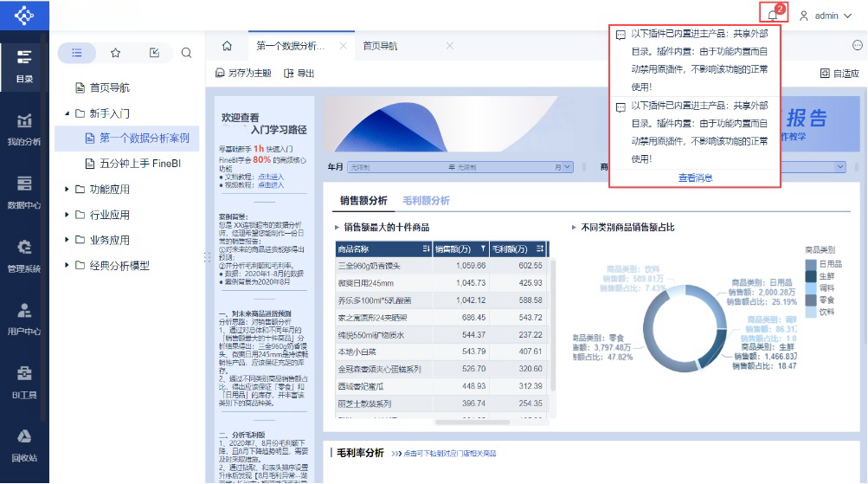This screenshot has height=484, width=868.
Task: Click 另存为主题 button
Action: click(243, 73)
